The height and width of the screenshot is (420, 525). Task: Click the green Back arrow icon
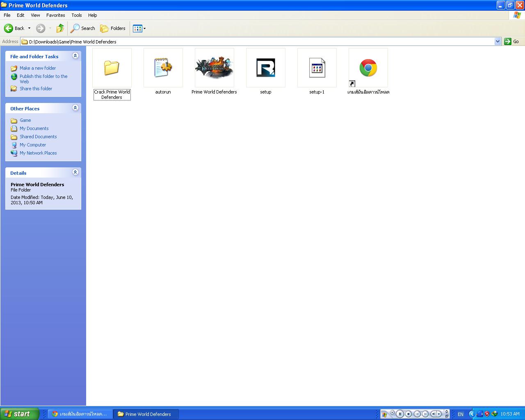coord(9,28)
